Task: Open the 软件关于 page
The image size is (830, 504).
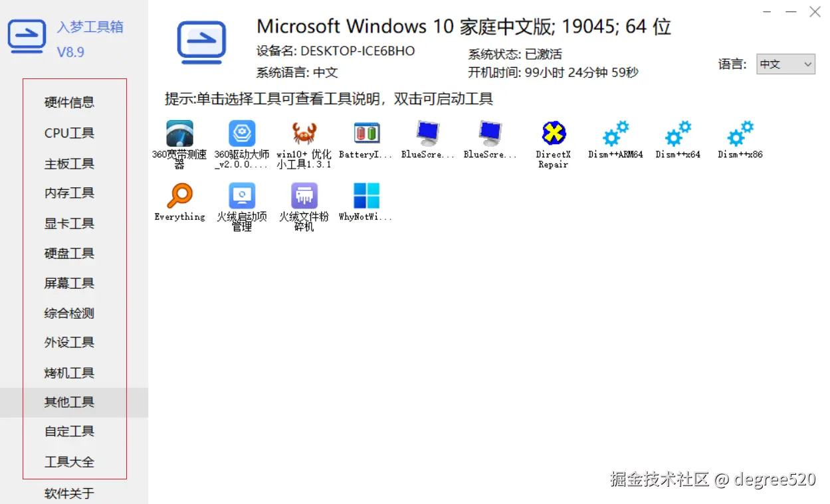Action: (x=69, y=493)
